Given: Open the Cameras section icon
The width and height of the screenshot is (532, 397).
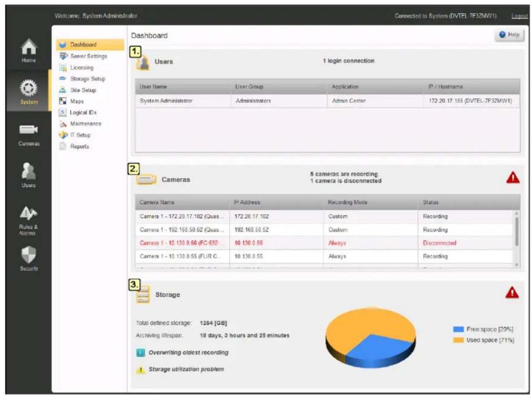Looking at the screenshot, I should [29, 129].
